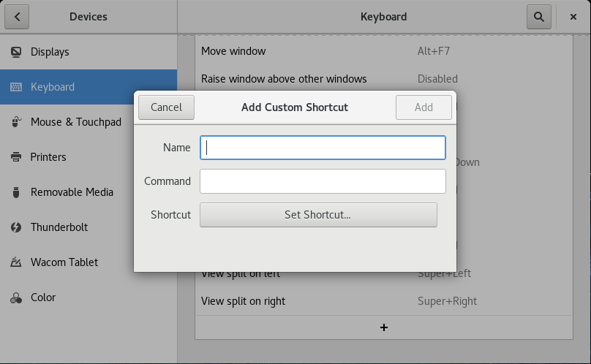This screenshot has height=364, width=591.
Task: Focus the Name text field
Action: click(x=323, y=148)
